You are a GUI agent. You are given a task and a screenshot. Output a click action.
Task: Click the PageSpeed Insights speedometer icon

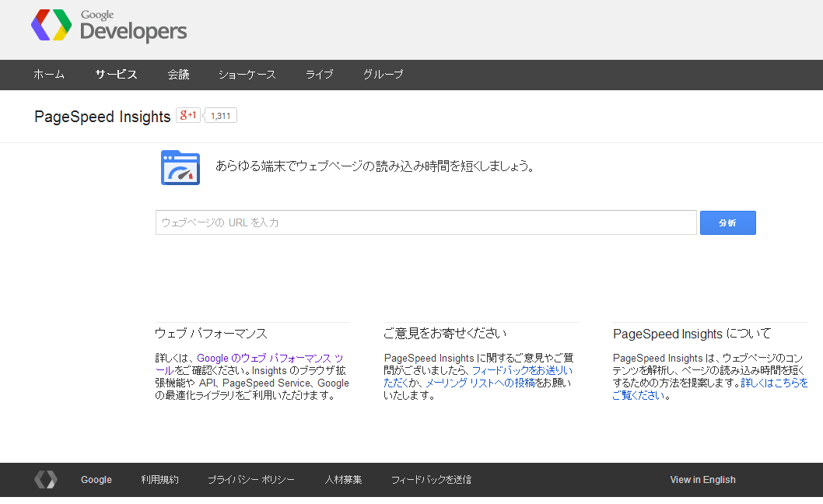pos(180,167)
